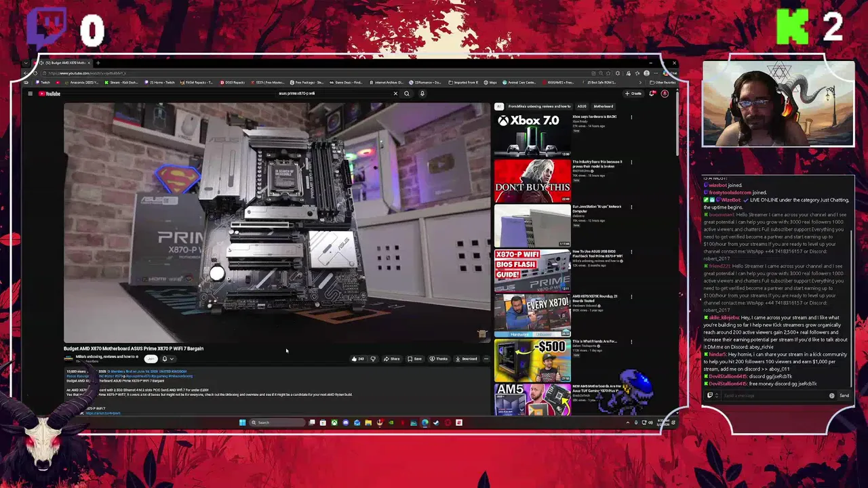This screenshot has width=868, height=488.
Task: Open the YouTube hamburger guide menu
Action: pos(30,94)
